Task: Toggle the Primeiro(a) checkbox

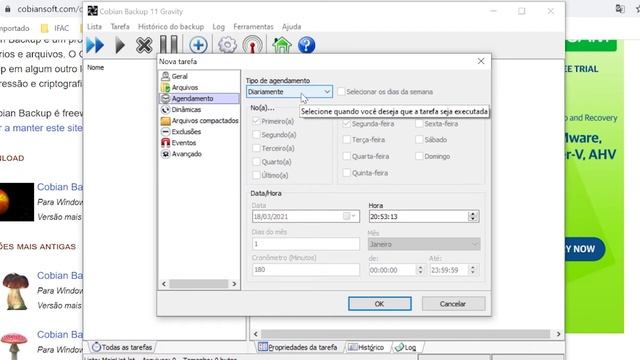Action: 256,121
